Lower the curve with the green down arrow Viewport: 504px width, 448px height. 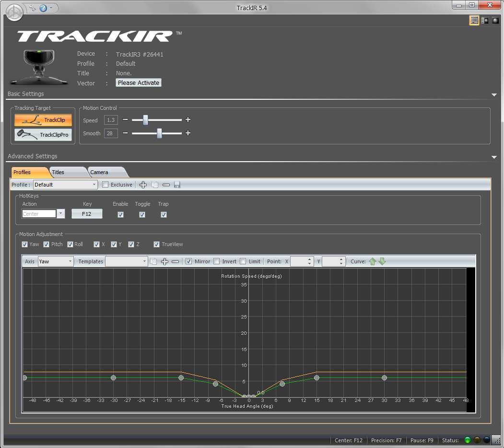(382, 261)
